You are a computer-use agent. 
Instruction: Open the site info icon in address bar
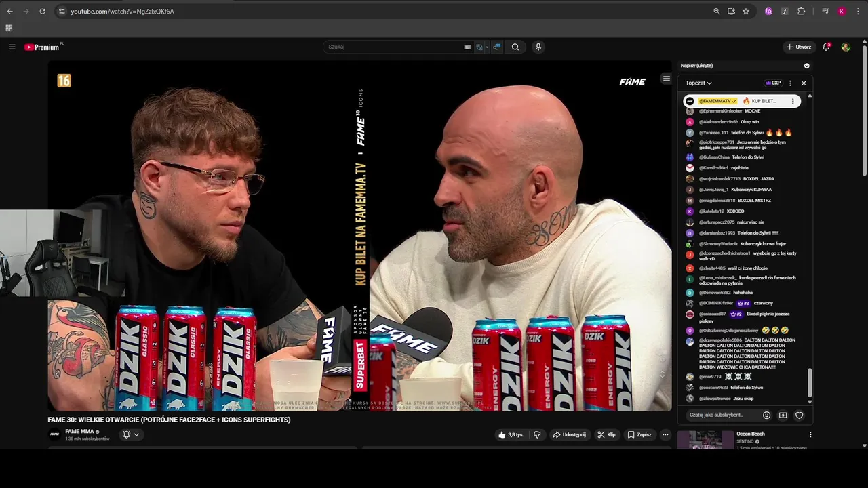point(62,12)
